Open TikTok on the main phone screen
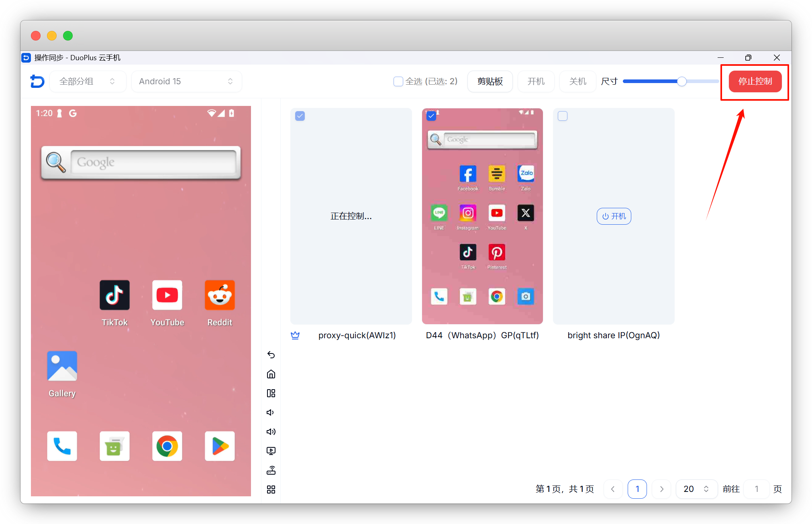Screen dimensions: 812x524 114,296
